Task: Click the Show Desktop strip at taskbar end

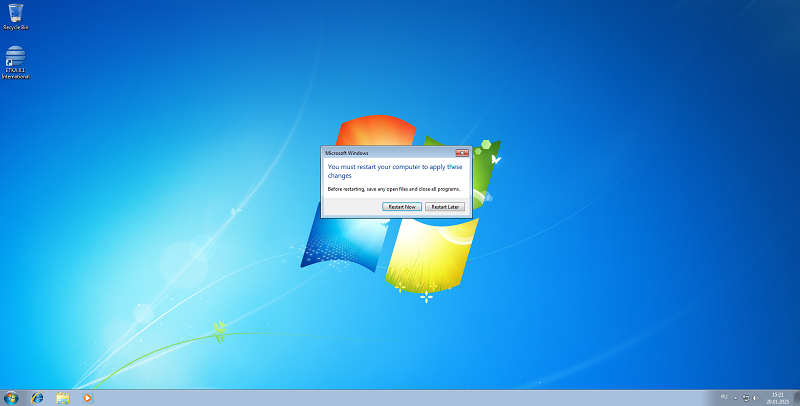Action: pos(796,398)
